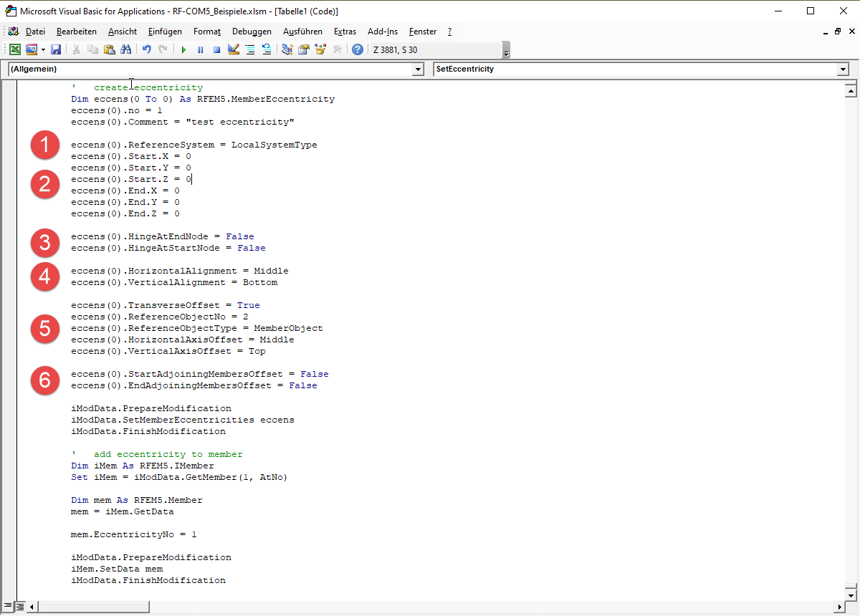The image size is (860, 616).
Task: Open the Insert UserForm dropdown arrow
Action: (42, 49)
